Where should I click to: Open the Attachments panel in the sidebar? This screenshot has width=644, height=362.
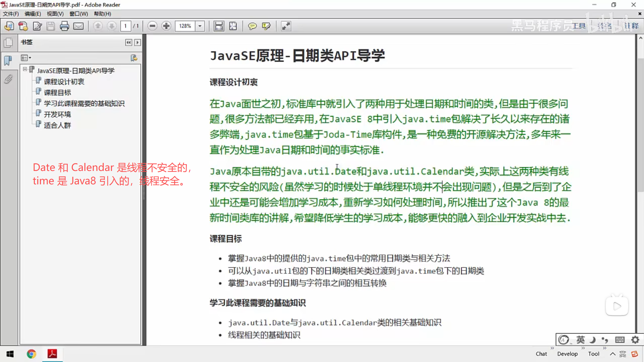[8, 79]
